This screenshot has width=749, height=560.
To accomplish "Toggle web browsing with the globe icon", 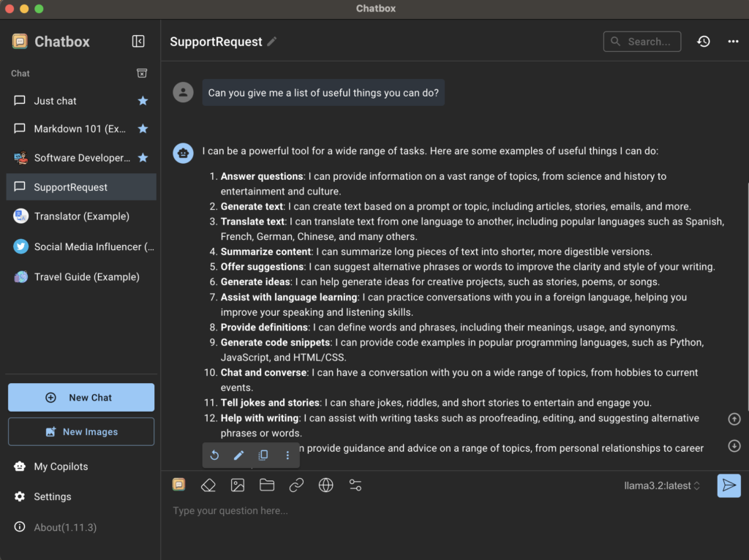I will click(326, 485).
